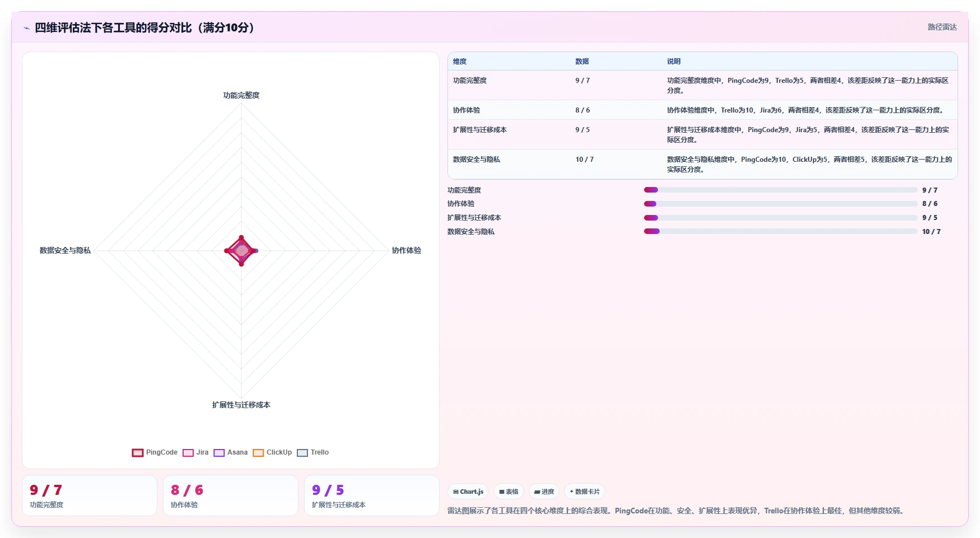The width and height of the screenshot is (980, 538).
Task: Click the 9 / 5 value in the table
Action: [x=582, y=130]
